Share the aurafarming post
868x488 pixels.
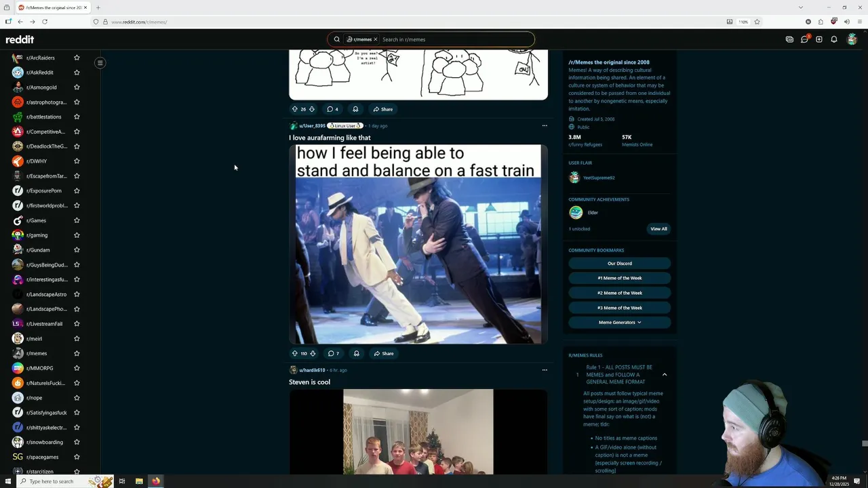click(383, 353)
